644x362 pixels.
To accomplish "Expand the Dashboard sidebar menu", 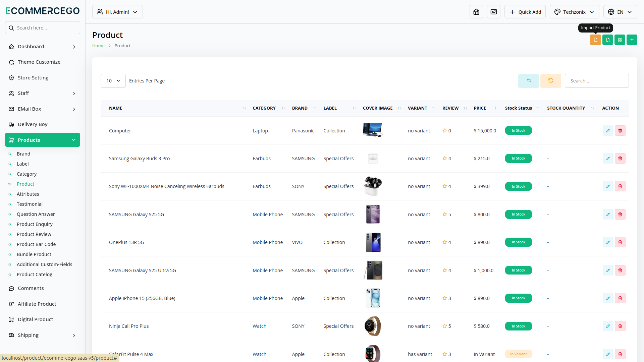I will (x=43, y=47).
